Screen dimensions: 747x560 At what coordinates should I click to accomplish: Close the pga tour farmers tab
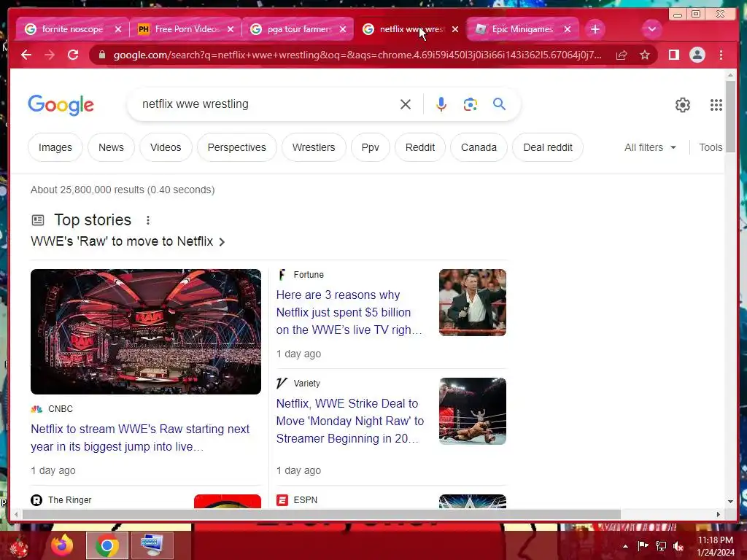pos(343,29)
